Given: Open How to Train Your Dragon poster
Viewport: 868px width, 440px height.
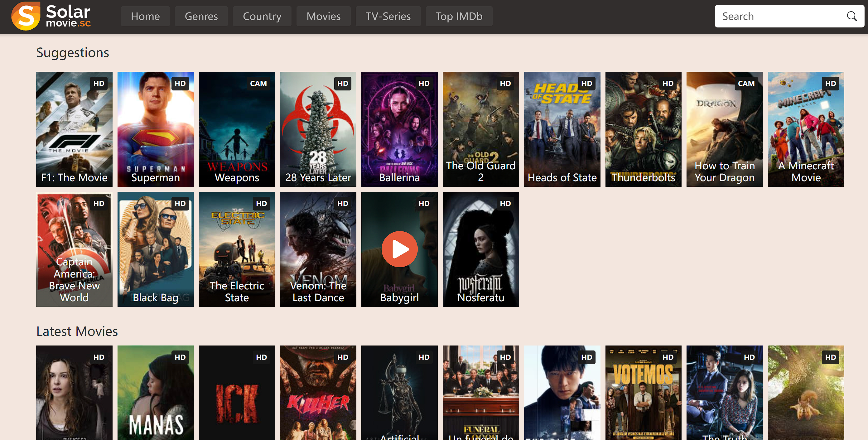Looking at the screenshot, I should click(725, 129).
